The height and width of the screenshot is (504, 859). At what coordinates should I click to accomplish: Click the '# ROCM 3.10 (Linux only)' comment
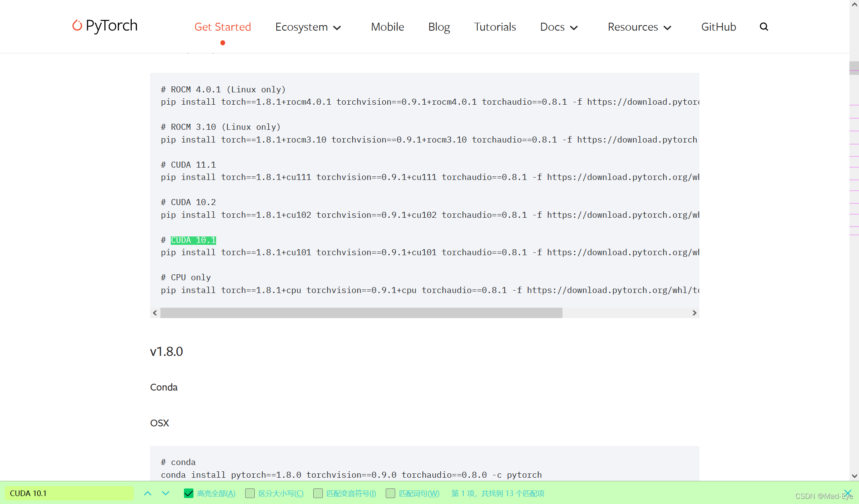(221, 127)
